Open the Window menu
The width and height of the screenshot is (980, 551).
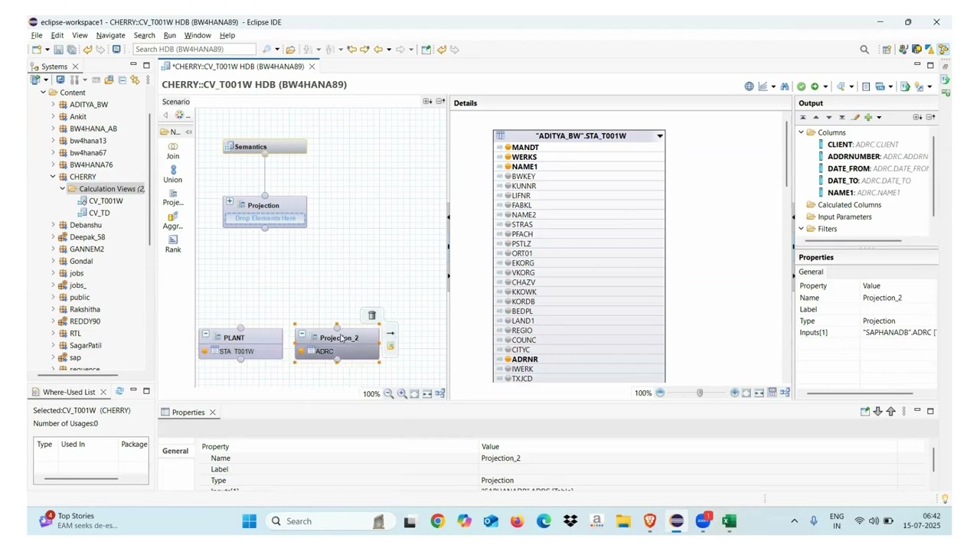click(198, 35)
